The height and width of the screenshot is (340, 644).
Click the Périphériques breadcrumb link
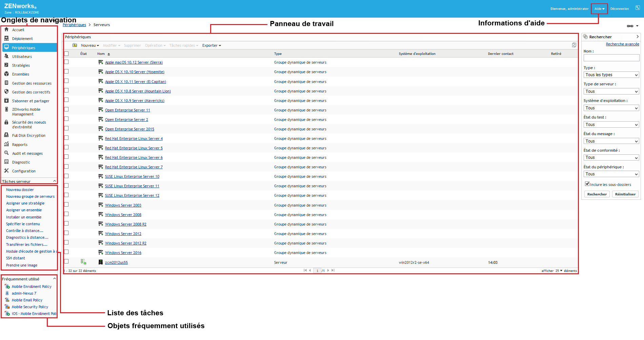click(x=74, y=25)
